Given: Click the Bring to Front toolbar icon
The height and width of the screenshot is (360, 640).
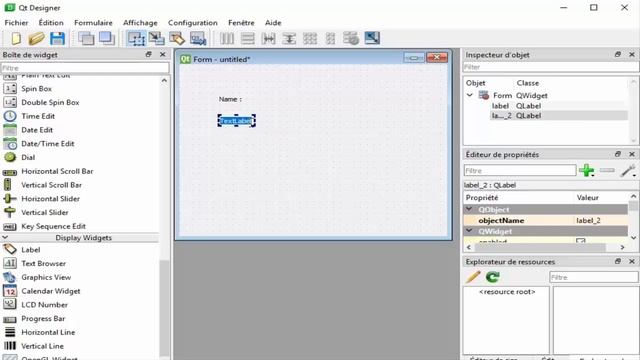Looking at the screenshot, I should pos(107,38).
